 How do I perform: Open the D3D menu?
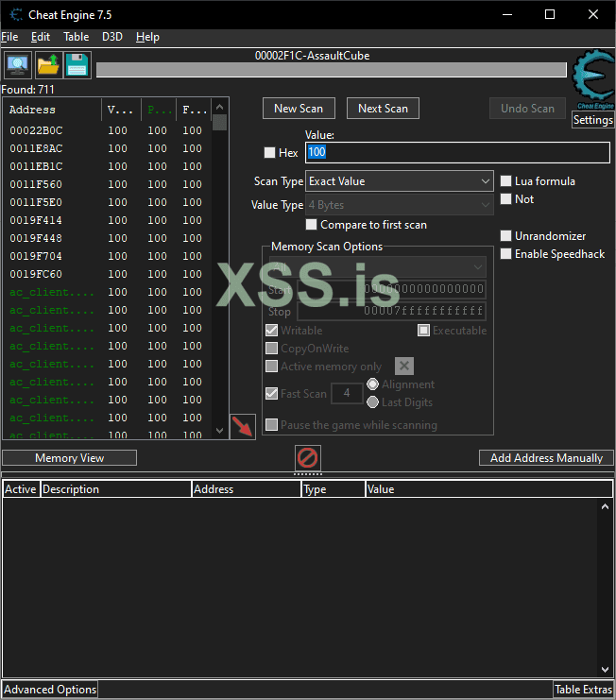(x=112, y=37)
